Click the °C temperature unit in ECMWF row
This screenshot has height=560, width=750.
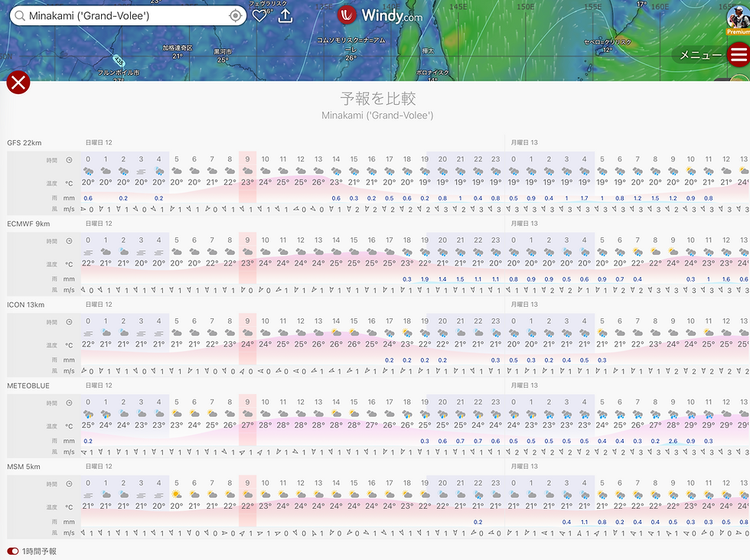click(70, 264)
